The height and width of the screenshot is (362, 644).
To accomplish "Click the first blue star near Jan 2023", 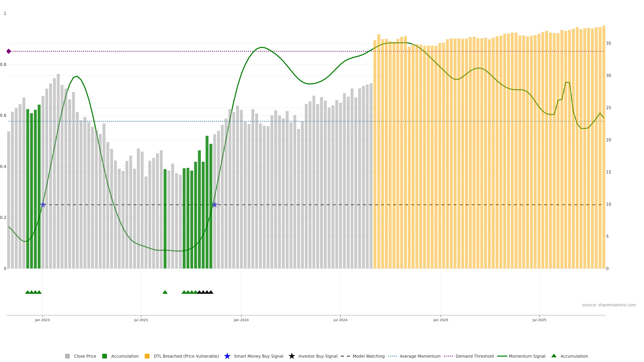I will tap(43, 205).
